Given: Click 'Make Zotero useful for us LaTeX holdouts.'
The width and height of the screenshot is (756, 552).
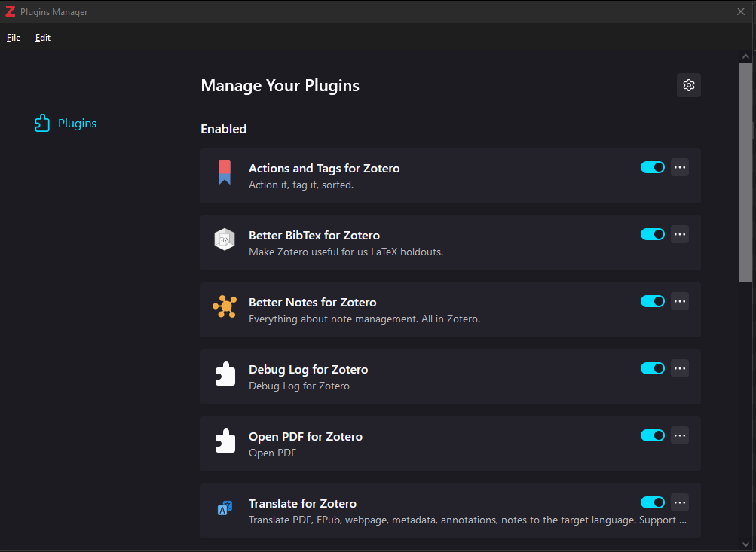Looking at the screenshot, I should tap(346, 252).
